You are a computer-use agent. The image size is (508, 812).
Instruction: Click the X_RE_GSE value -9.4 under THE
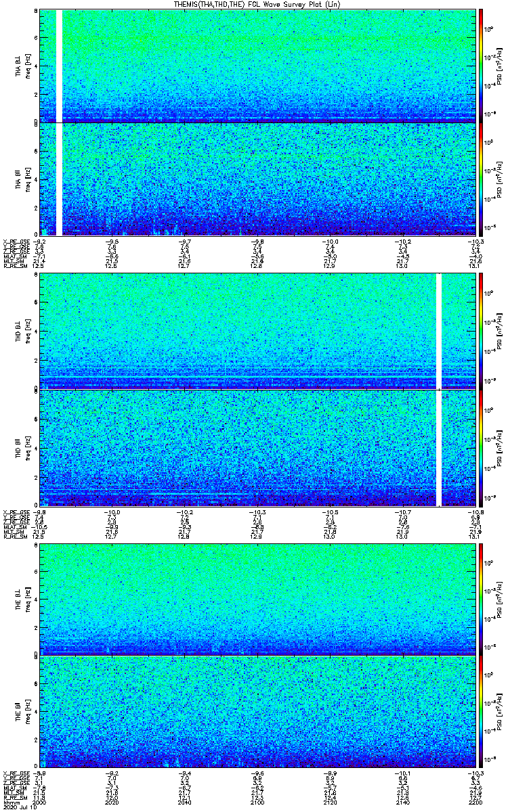pyautogui.click(x=185, y=772)
